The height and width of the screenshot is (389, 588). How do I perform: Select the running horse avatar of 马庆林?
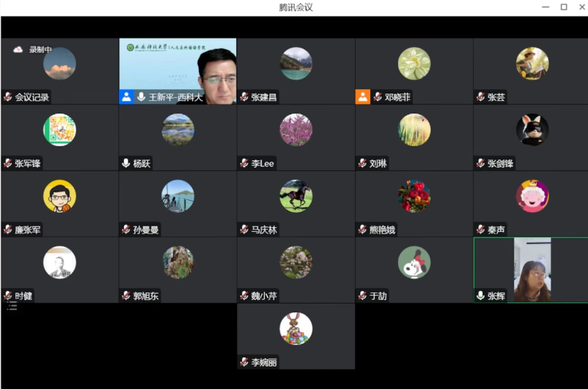tap(296, 196)
